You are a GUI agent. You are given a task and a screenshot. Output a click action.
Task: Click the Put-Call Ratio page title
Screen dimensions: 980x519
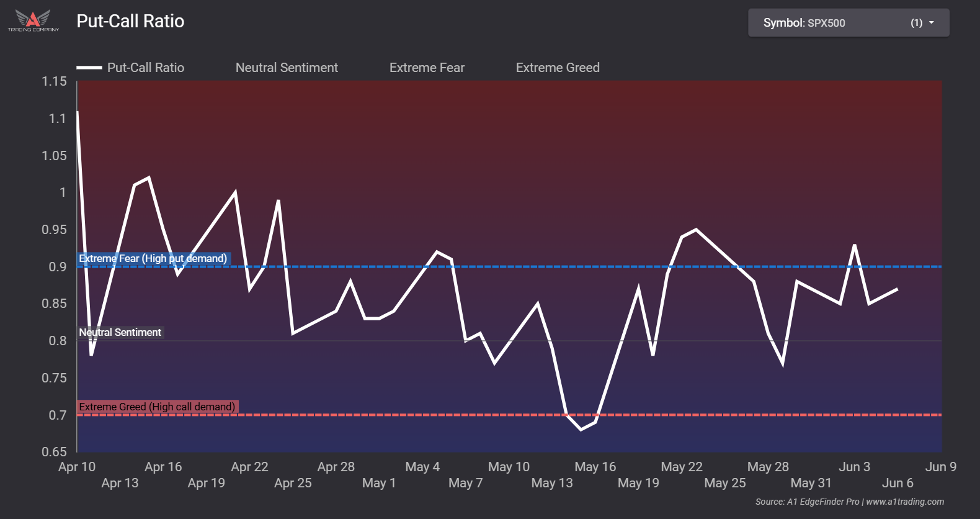(x=130, y=21)
